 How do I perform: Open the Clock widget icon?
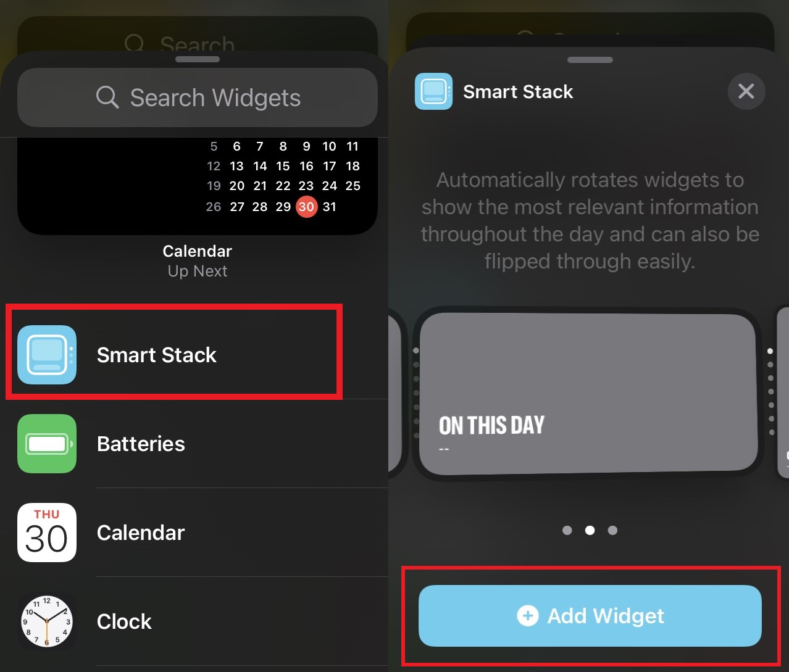(47, 621)
